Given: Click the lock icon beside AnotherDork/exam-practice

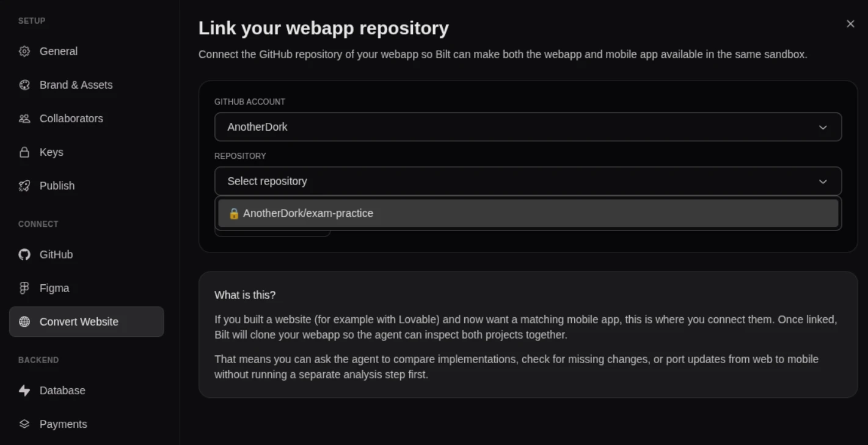Looking at the screenshot, I should [x=233, y=213].
